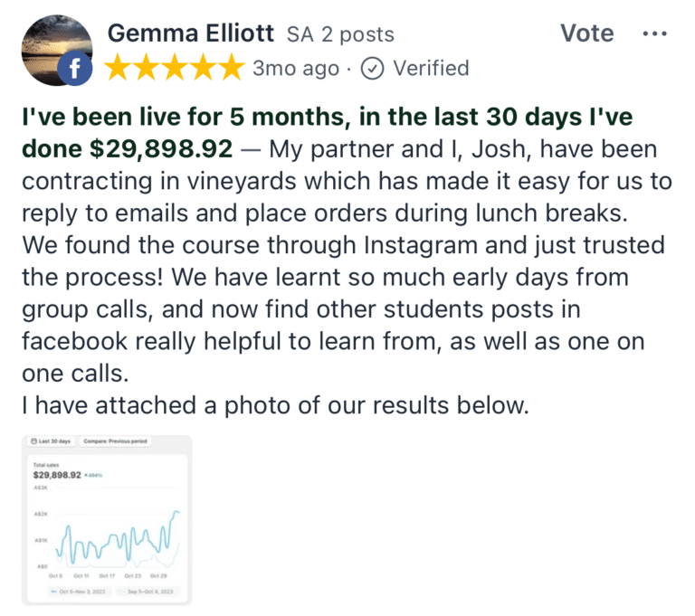Toggle the Oct 5–Nov 3, 2023 legend
The width and height of the screenshot is (695, 616).
click(x=78, y=592)
